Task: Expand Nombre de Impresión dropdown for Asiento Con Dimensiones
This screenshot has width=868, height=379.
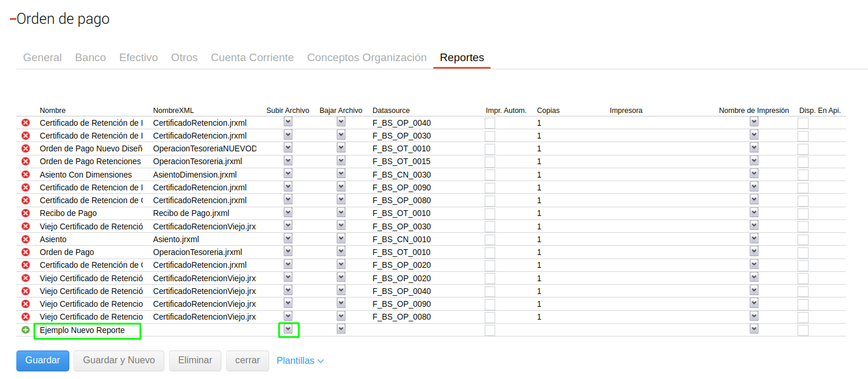Action: [754, 174]
